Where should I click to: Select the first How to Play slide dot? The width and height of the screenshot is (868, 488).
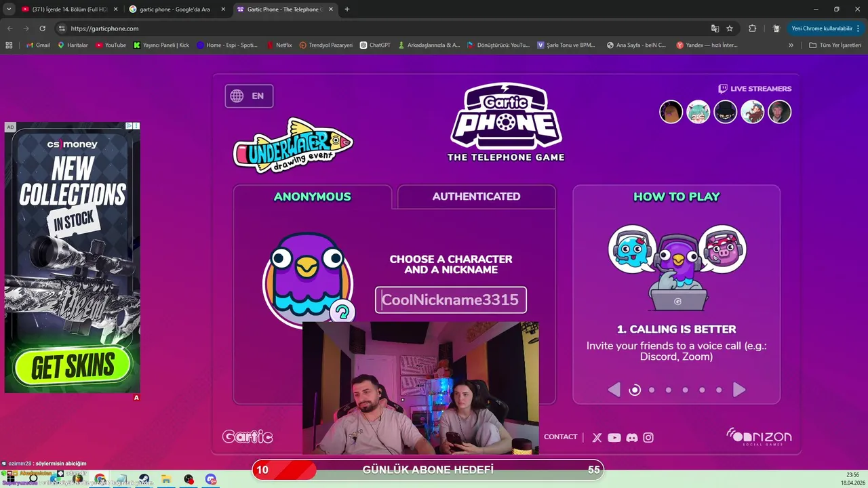[x=635, y=390]
